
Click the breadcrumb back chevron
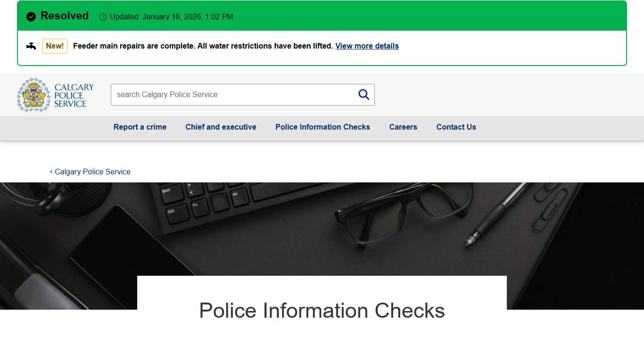[51, 172]
